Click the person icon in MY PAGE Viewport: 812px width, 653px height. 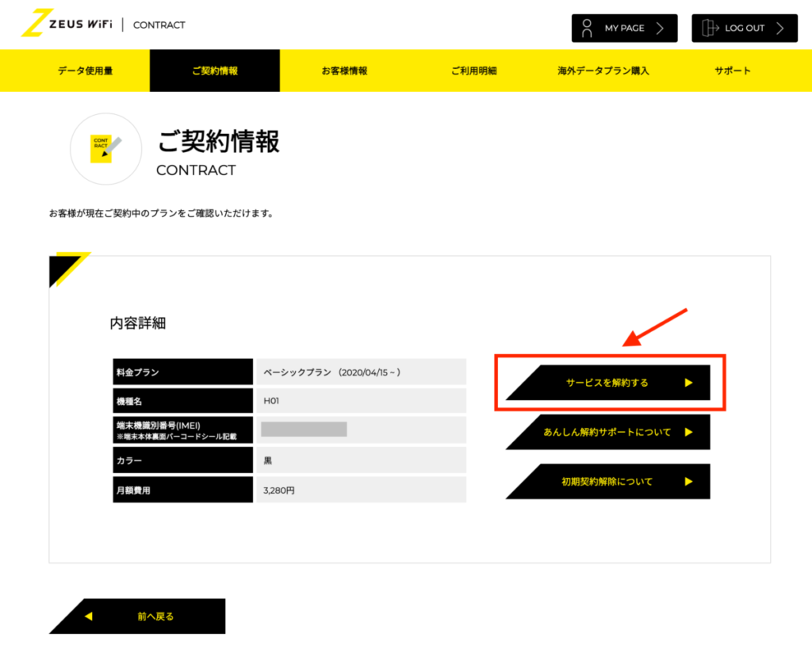coord(587,28)
